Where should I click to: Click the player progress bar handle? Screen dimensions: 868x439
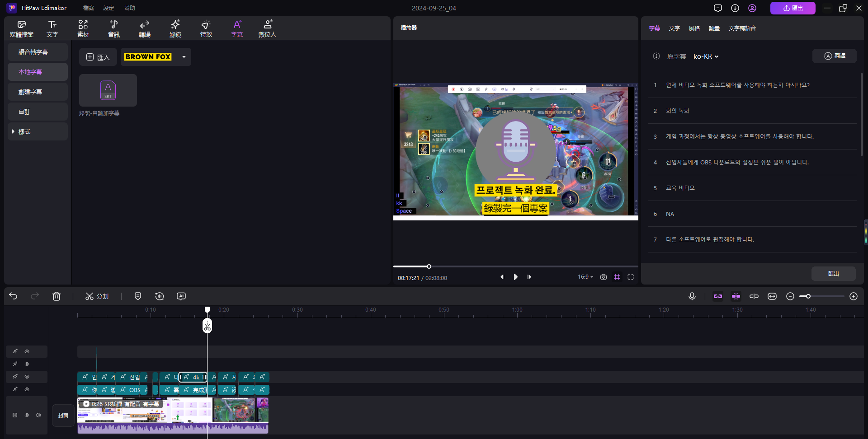(429, 266)
